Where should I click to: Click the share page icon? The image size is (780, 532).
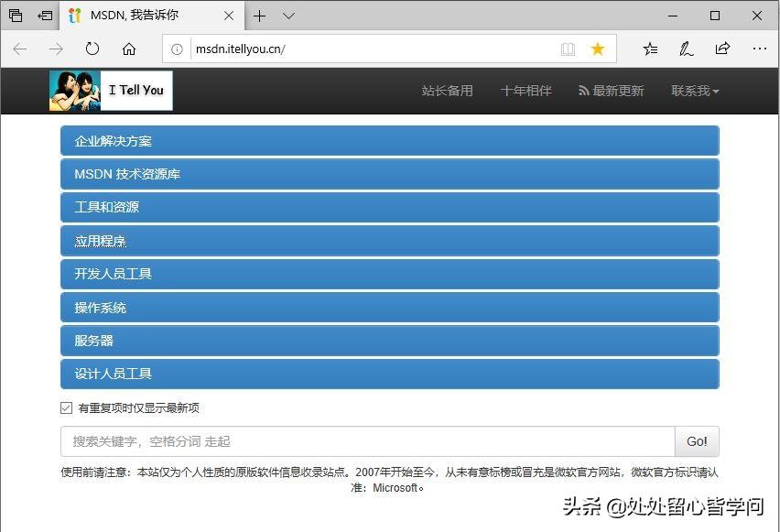[x=722, y=49]
